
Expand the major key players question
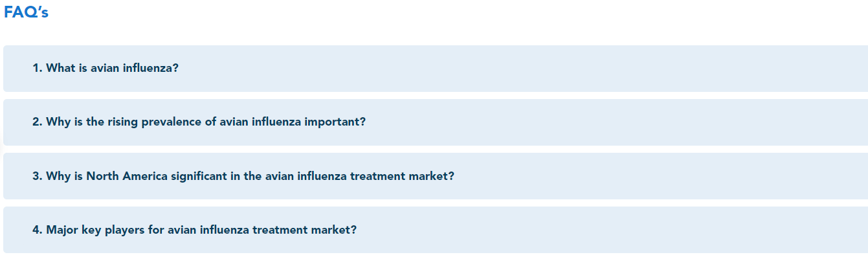coord(435,230)
